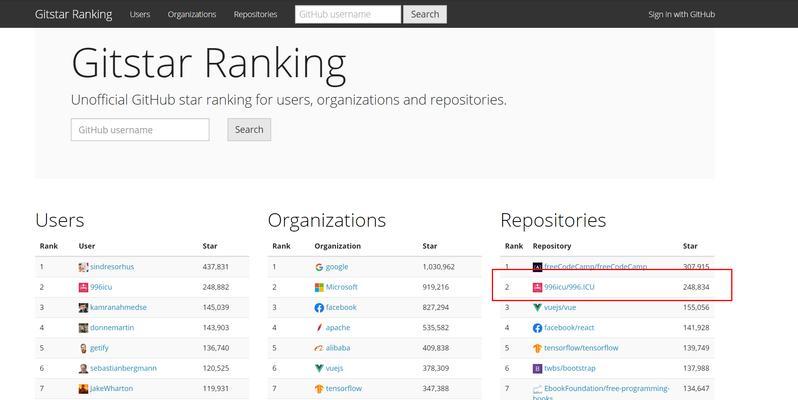This screenshot has height=400, width=798.
Task: Click the navbar Search button
Action: [x=425, y=14]
